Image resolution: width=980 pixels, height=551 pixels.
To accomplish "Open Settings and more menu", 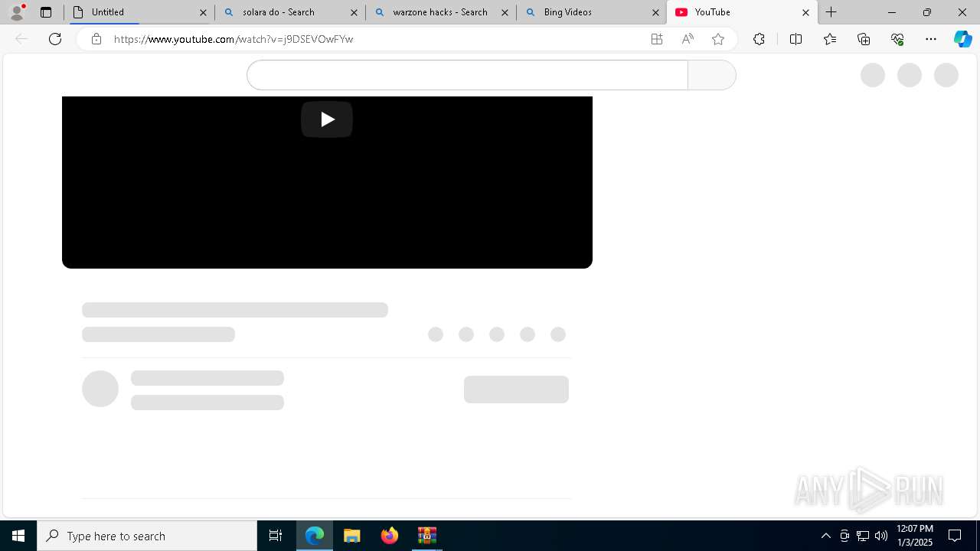I will tap(931, 39).
